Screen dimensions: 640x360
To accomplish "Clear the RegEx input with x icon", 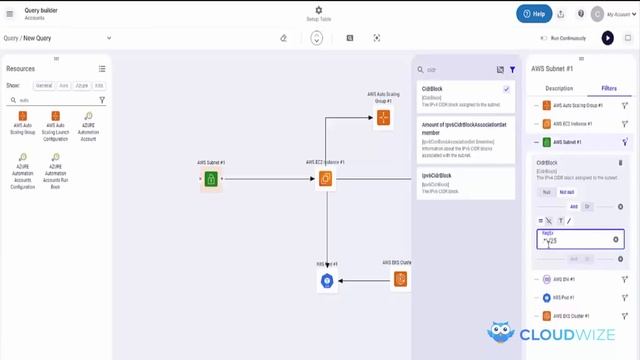I will [x=616, y=240].
